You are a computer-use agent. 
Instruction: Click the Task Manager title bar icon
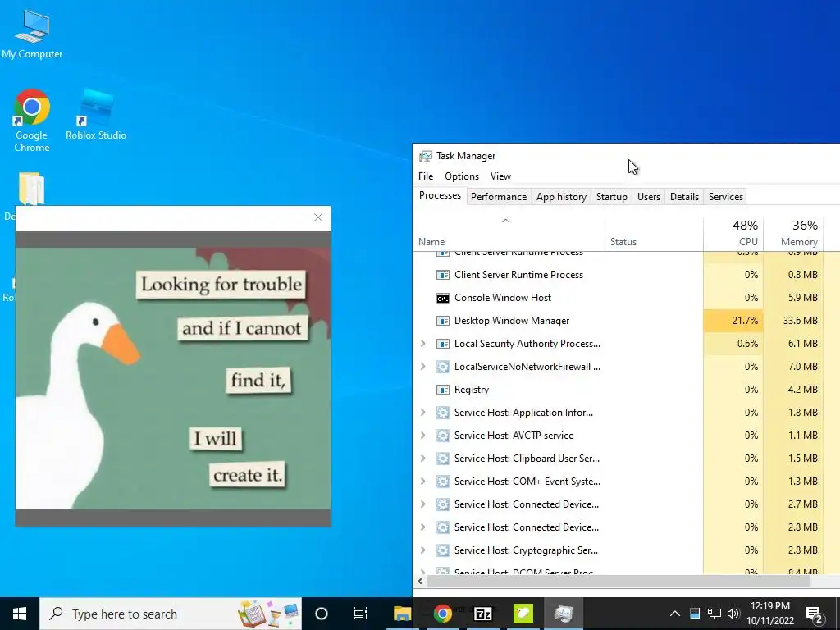(426, 156)
